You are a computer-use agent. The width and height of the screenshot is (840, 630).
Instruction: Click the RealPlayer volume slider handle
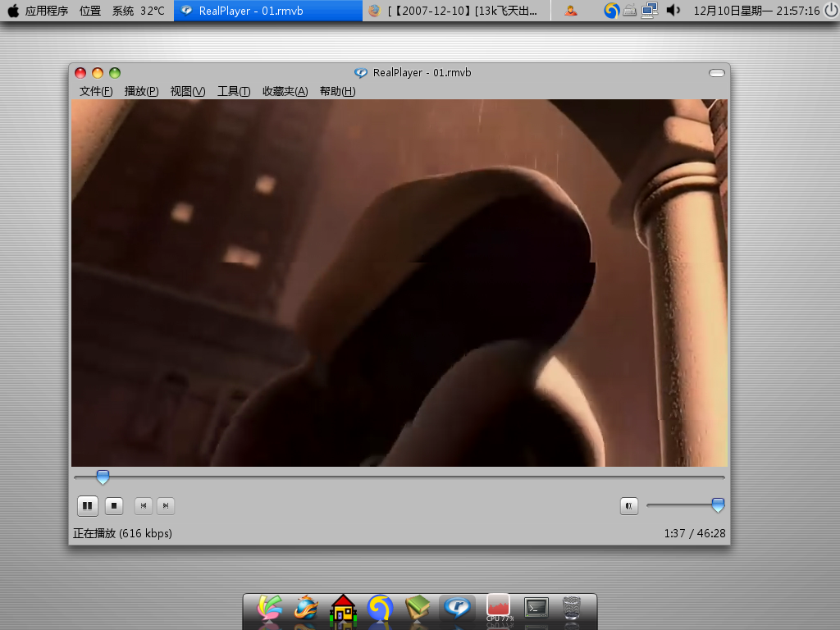(718, 505)
